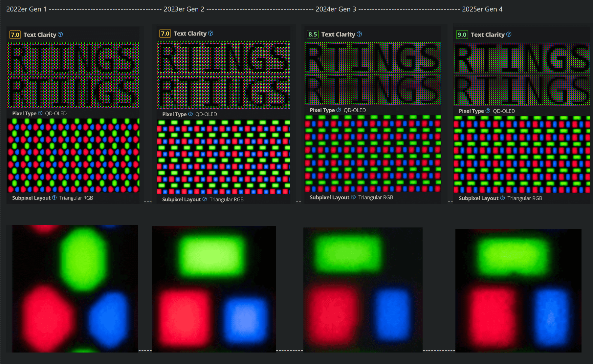Screen dimensions: 593x364
Task: Open the Gen 1 RTINGS text clarity photo
Action: point(73,75)
